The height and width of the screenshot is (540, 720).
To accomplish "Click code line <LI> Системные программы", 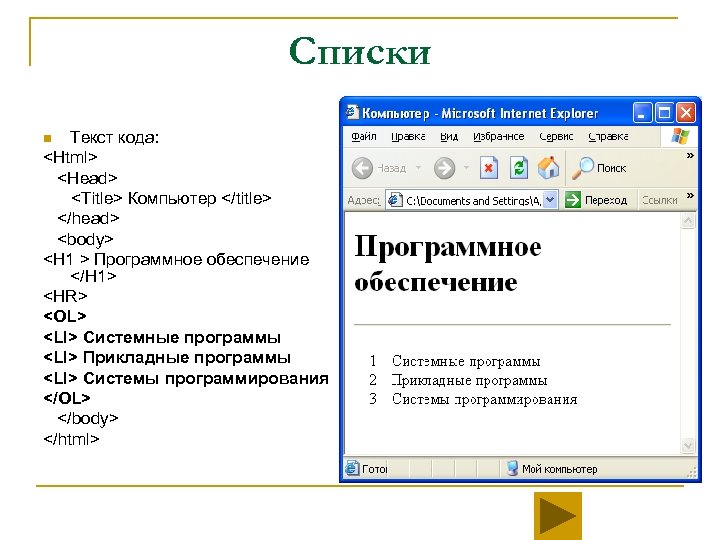I will tap(162, 337).
